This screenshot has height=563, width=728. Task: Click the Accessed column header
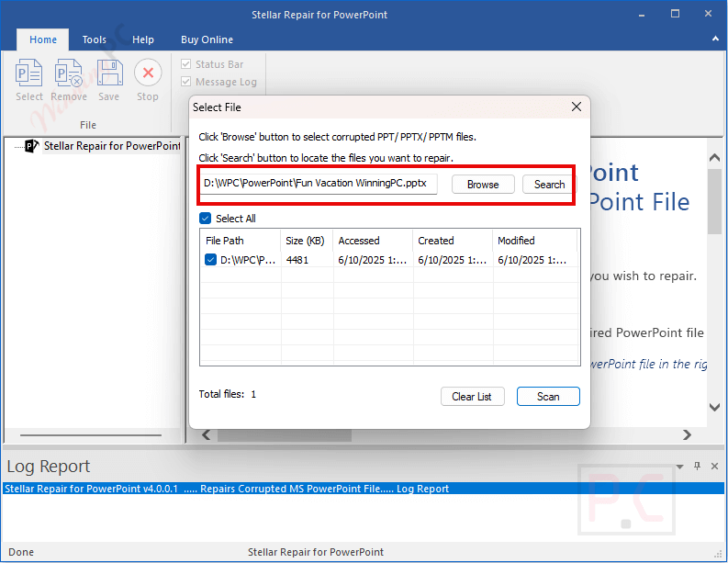[x=373, y=241]
